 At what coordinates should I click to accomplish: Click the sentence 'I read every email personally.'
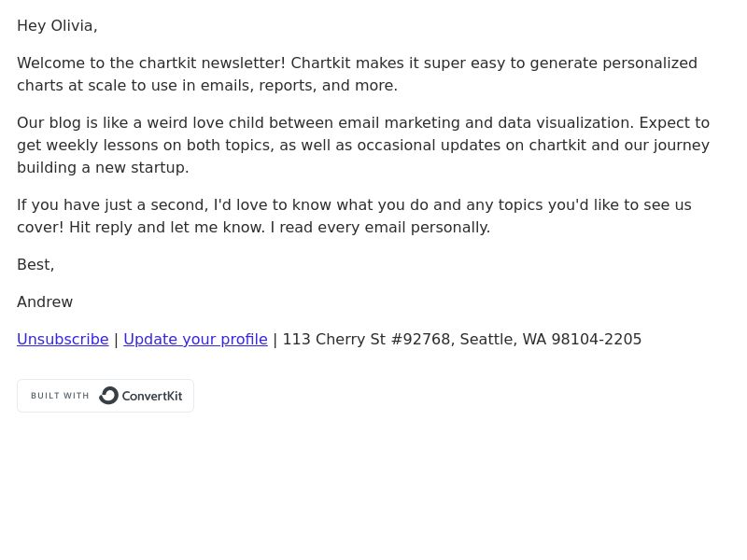pyautogui.click(x=380, y=227)
